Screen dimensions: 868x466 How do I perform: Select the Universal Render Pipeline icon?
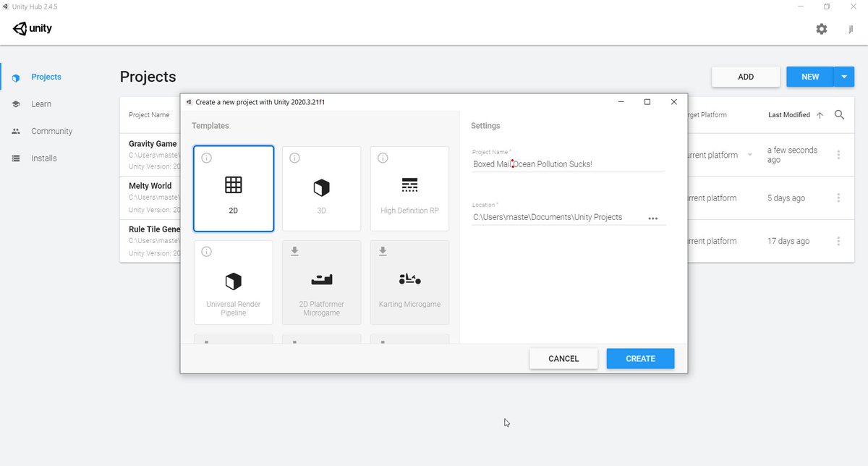click(x=233, y=281)
